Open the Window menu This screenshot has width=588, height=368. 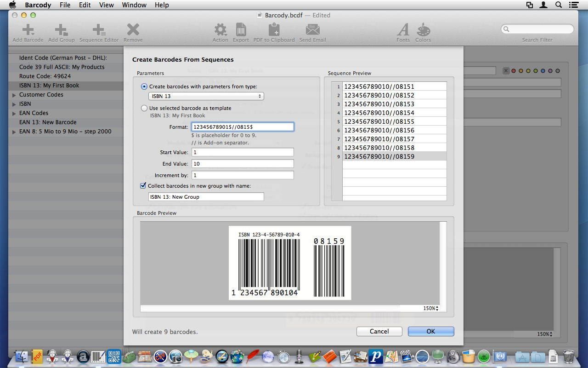click(x=134, y=5)
